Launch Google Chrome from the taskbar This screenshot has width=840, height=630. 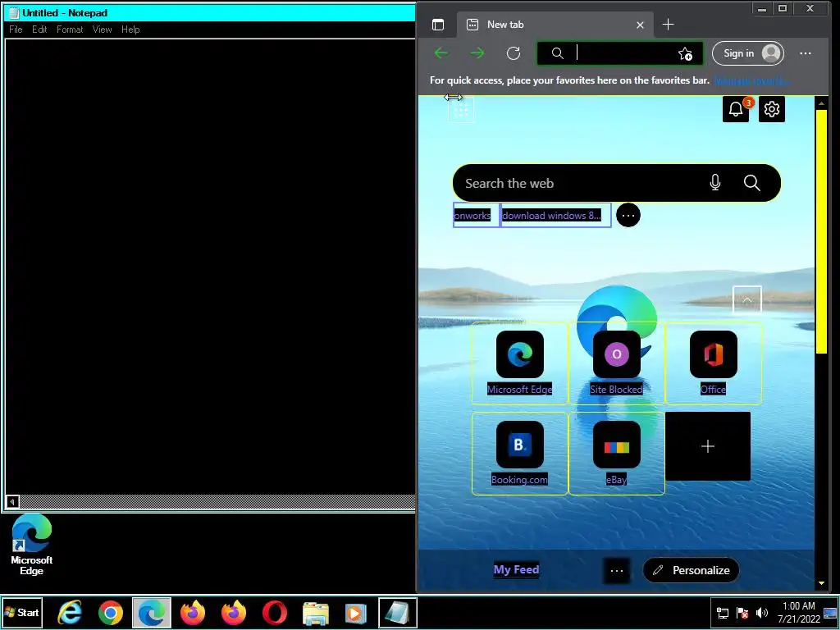[111, 612]
